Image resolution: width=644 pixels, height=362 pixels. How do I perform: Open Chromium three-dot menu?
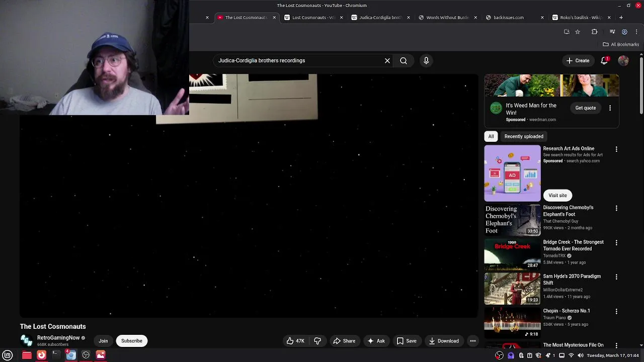coord(636,32)
